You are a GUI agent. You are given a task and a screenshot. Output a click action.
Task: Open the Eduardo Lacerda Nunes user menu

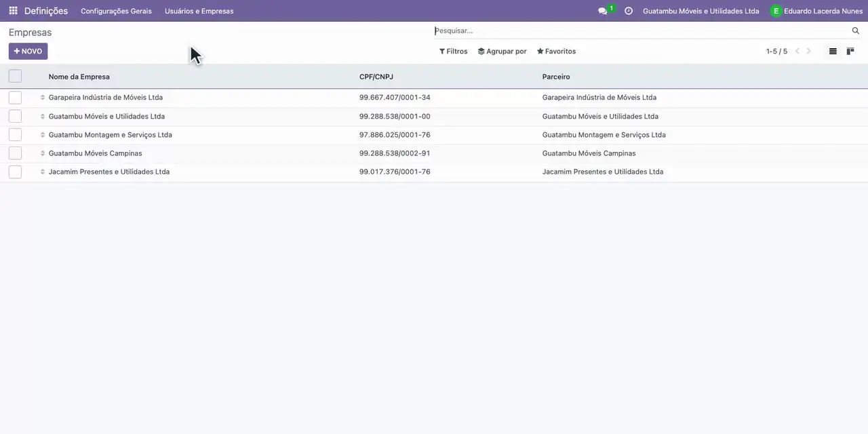click(816, 11)
